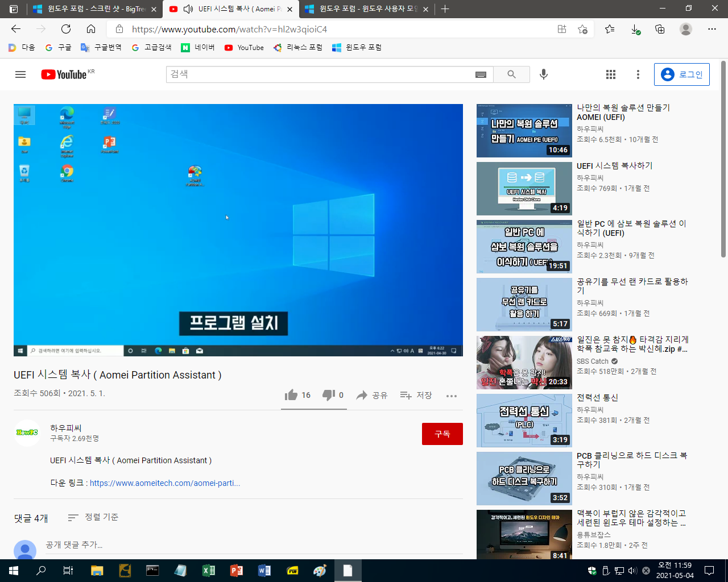This screenshot has height=582, width=728.
Task: Open browser home page icon
Action: coord(91,29)
